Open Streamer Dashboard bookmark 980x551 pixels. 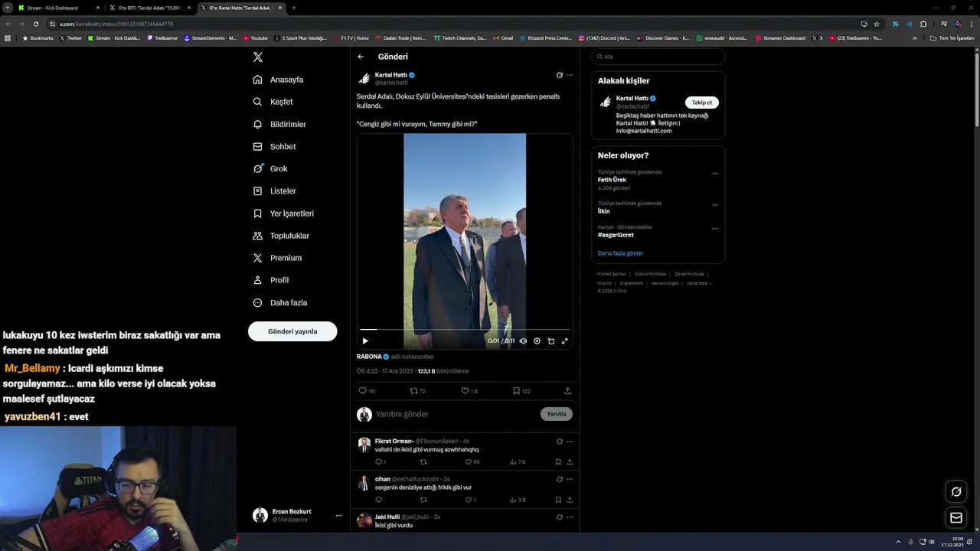click(x=780, y=38)
